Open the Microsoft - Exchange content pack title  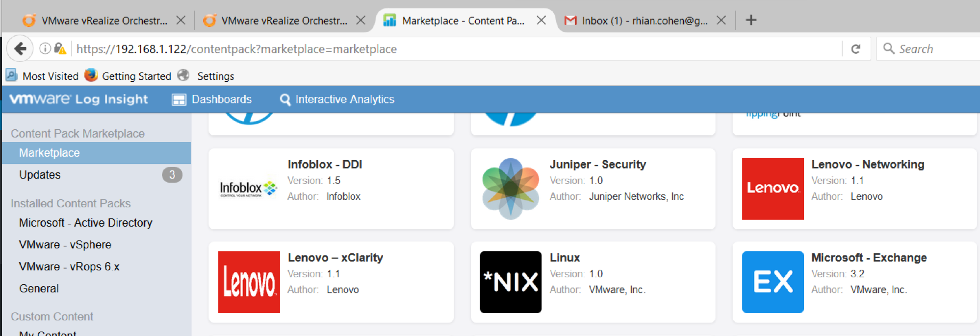pos(869,258)
